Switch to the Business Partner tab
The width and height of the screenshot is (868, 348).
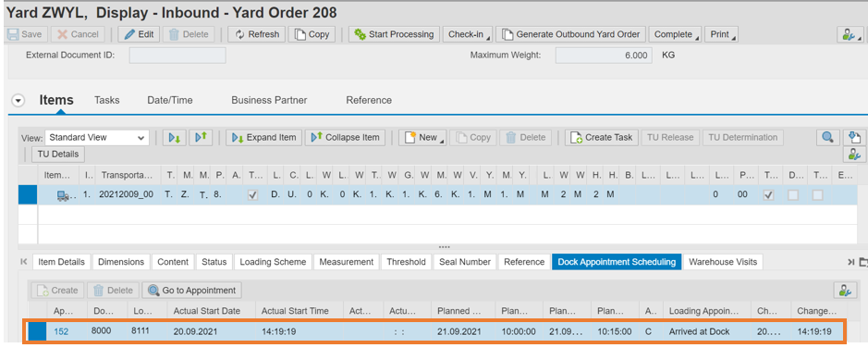(x=269, y=100)
